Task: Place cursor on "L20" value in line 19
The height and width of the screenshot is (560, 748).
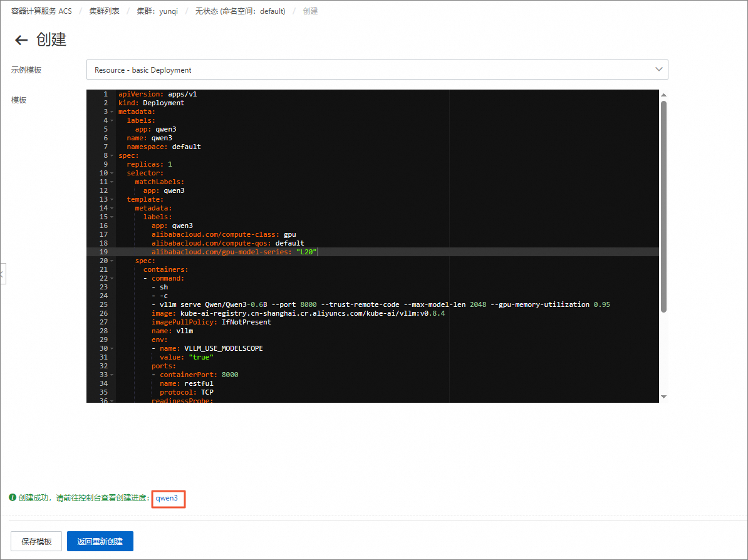Action: (306, 252)
